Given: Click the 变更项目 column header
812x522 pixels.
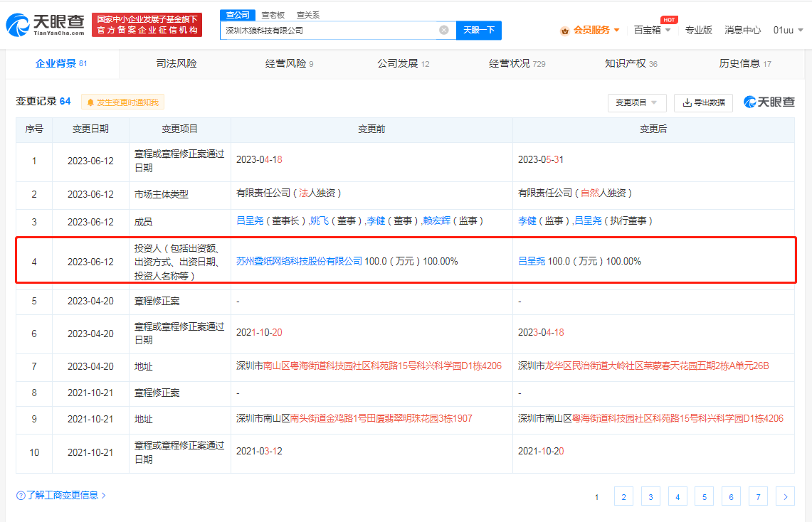Looking at the screenshot, I should pos(180,129).
